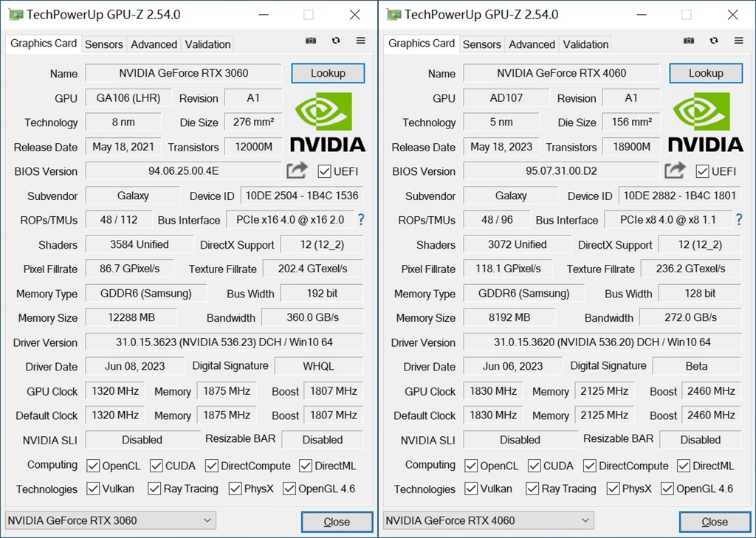Click the Texture Fillrate value 236.2 GTexel/s
The width and height of the screenshot is (756, 538).
pyautogui.click(x=691, y=269)
